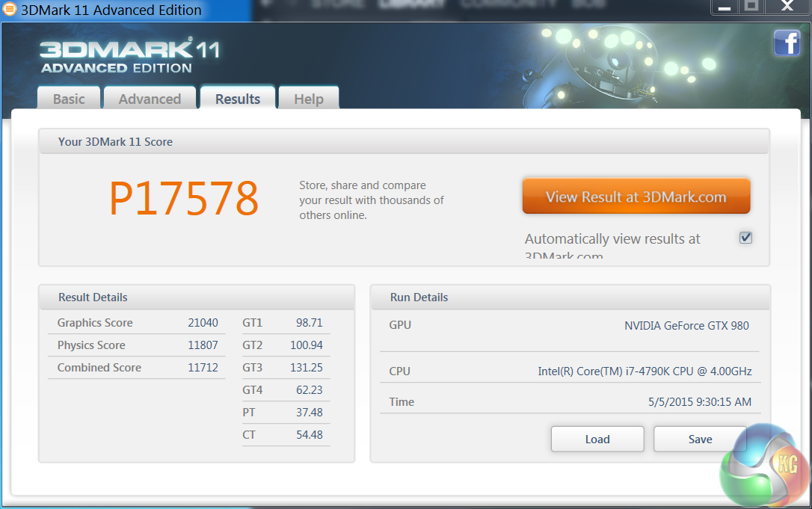Click the Run Details panel header
The width and height of the screenshot is (812, 509).
pyautogui.click(x=570, y=297)
